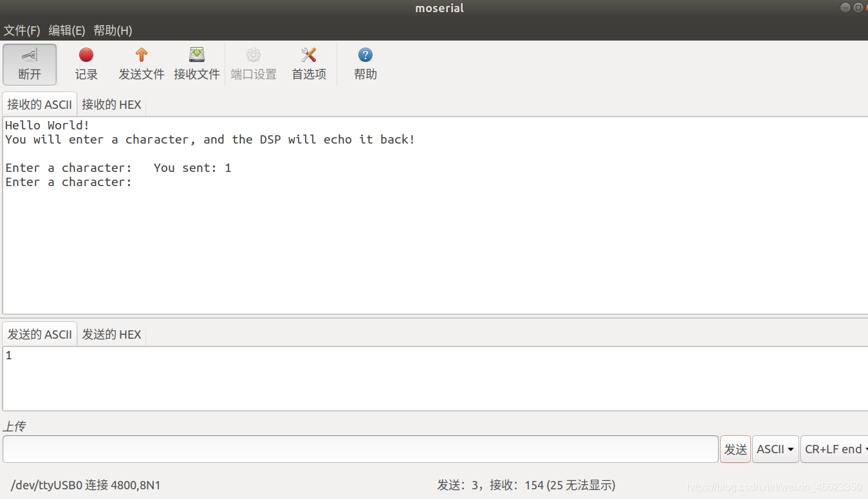The image size is (868, 499).
Task: Open the 文件(F) menu
Action: [x=22, y=30]
